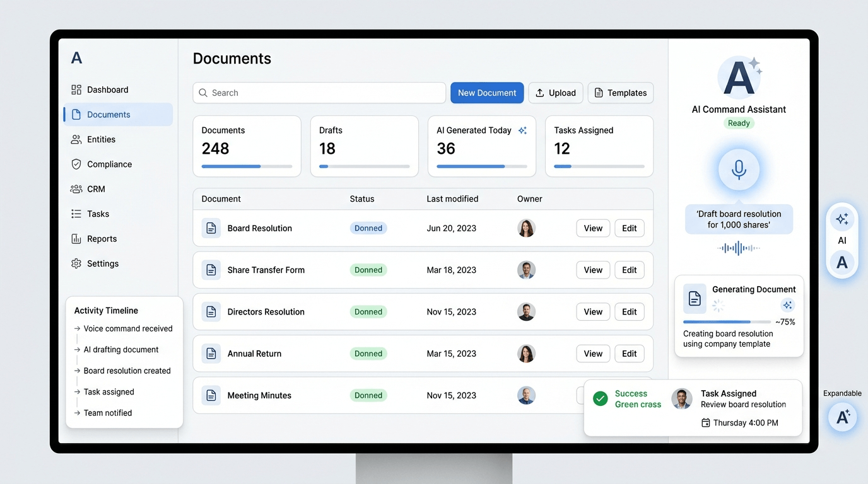
Task: Click the Jun 20, 2023 date
Action: (x=451, y=228)
